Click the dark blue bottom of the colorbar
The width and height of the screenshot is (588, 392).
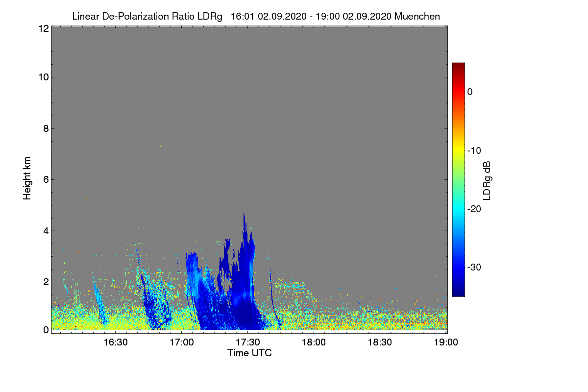pyautogui.click(x=458, y=289)
